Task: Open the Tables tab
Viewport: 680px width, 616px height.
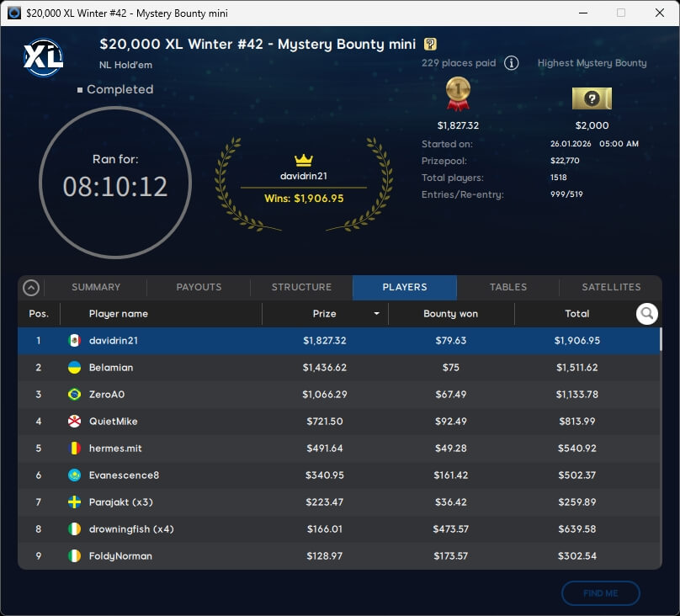Action: 508,287
